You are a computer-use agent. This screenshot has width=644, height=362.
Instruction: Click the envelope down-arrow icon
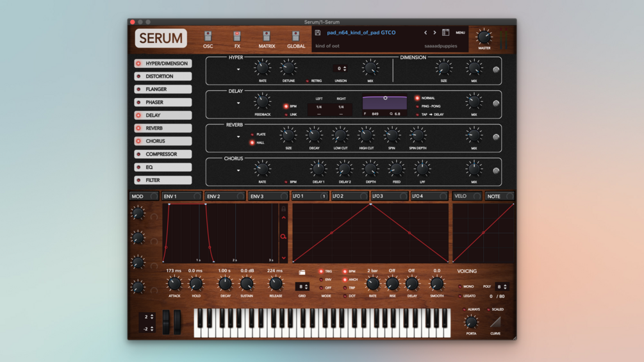point(283,258)
